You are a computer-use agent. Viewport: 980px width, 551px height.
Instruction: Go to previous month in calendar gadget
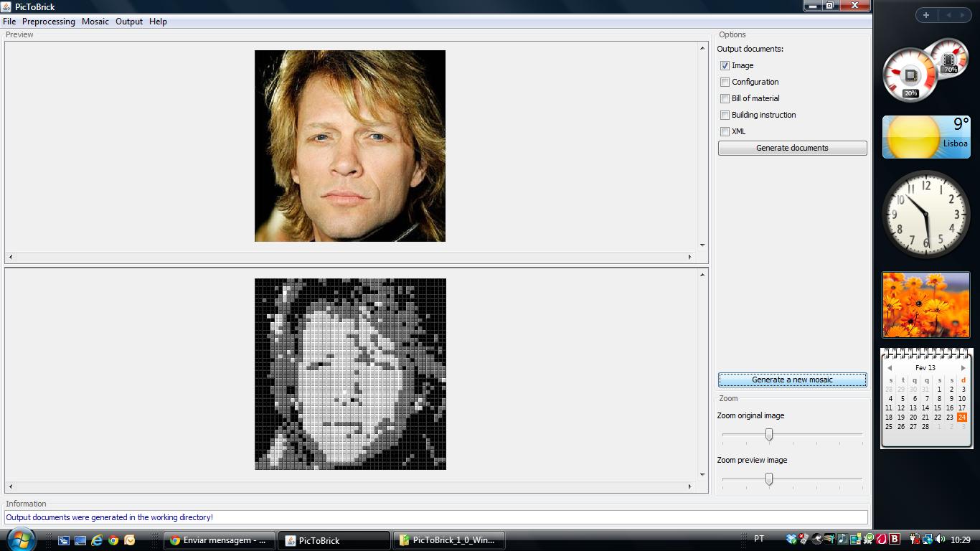pos(890,368)
